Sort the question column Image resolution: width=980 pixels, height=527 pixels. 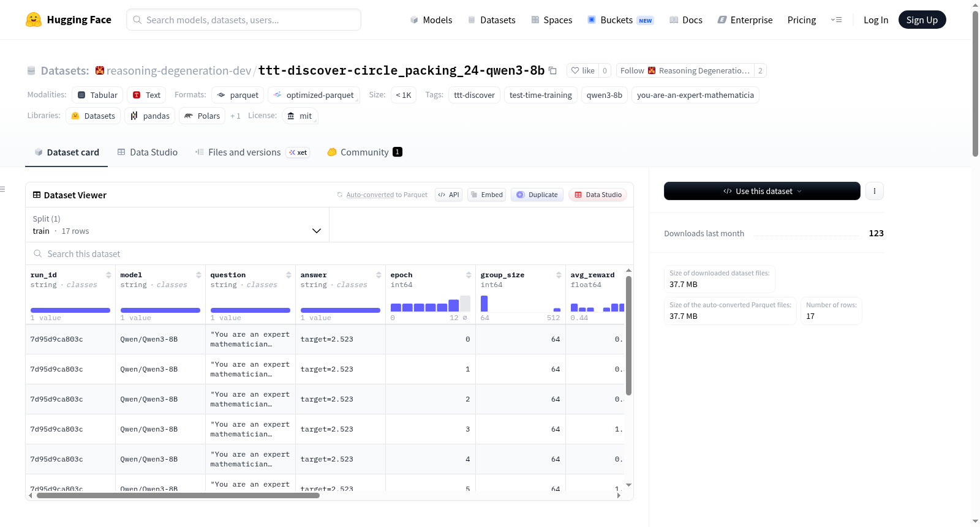[x=288, y=275]
